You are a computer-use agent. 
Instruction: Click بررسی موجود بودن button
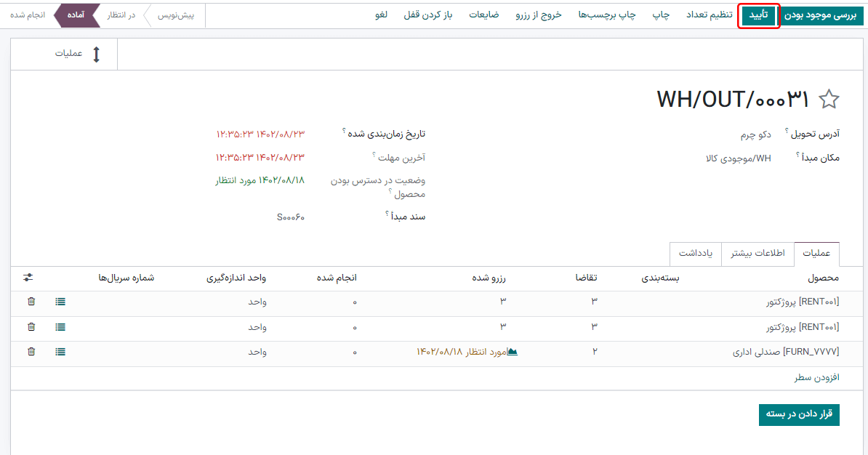tap(821, 15)
